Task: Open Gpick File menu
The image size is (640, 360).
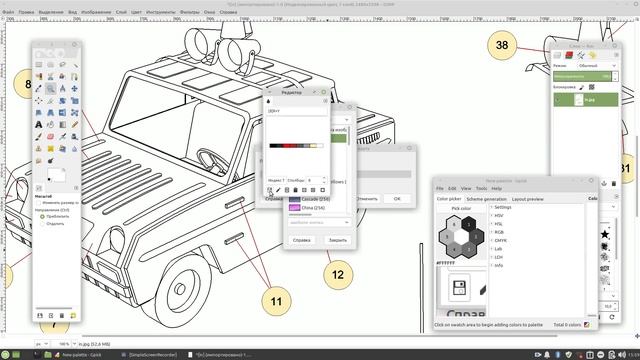Action: [440, 189]
